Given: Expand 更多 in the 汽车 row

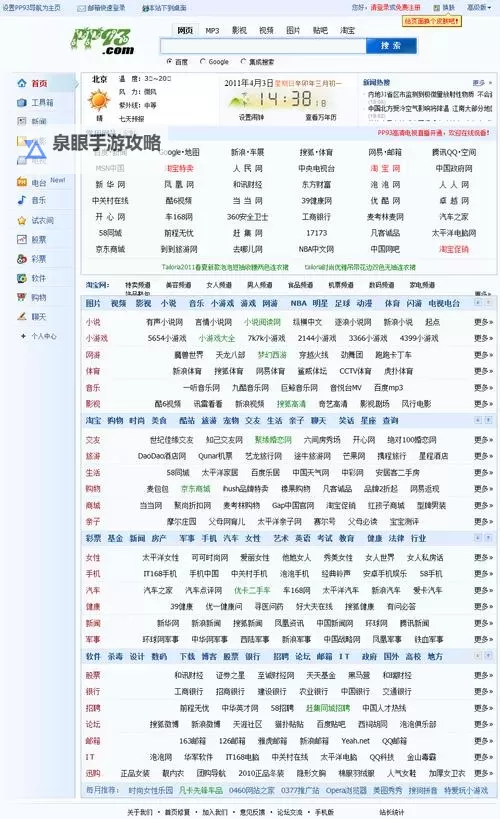Looking at the screenshot, I should (x=483, y=590).
